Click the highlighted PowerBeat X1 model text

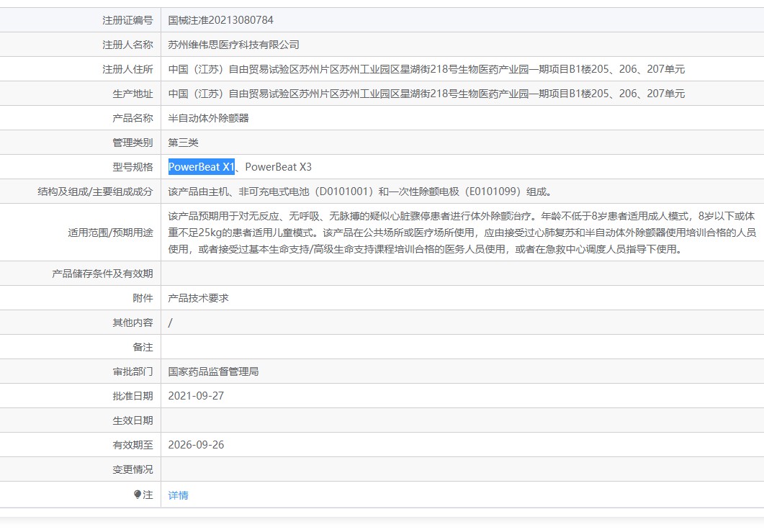(x=201, y=166)
